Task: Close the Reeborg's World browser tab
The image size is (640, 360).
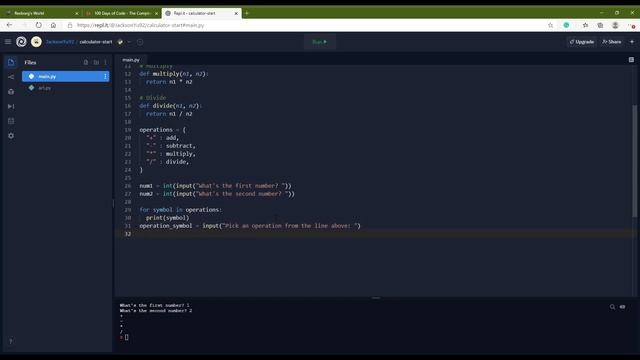Action: (x=76, y=13)
